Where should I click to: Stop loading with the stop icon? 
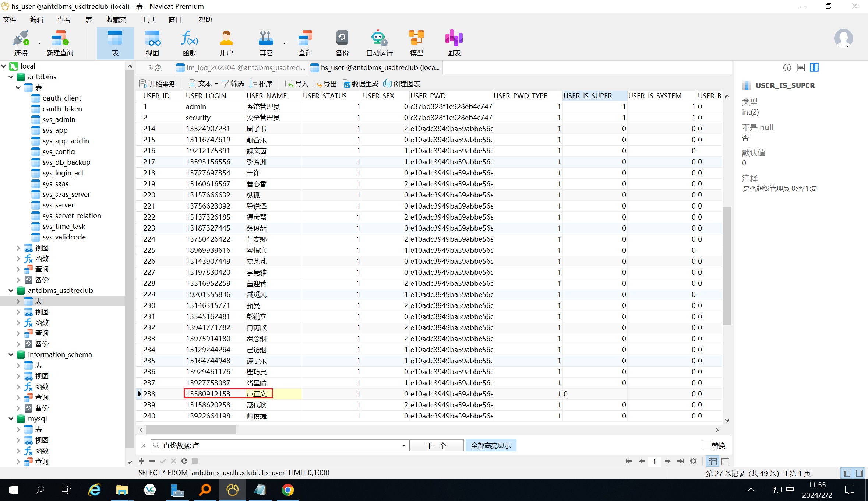click(x=195, y=461)
